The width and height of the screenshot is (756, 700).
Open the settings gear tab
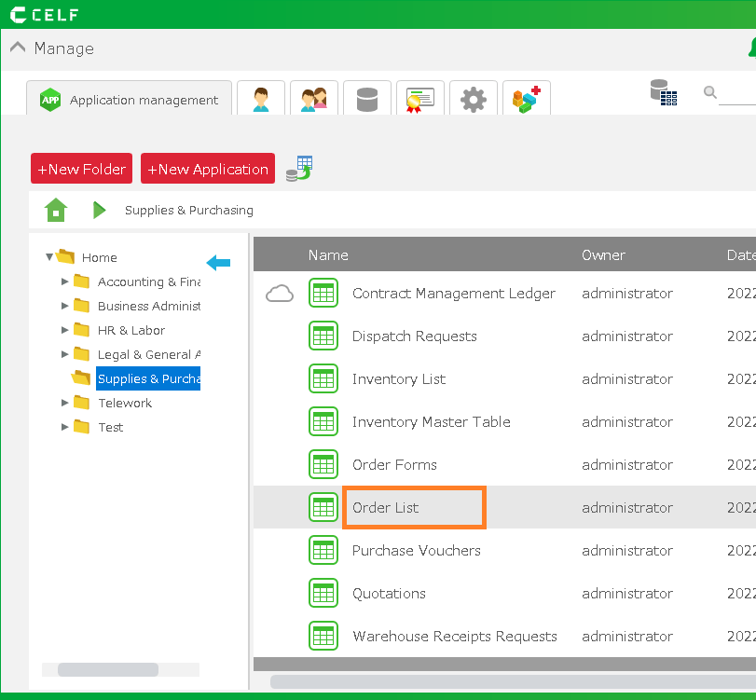[474, 98]
